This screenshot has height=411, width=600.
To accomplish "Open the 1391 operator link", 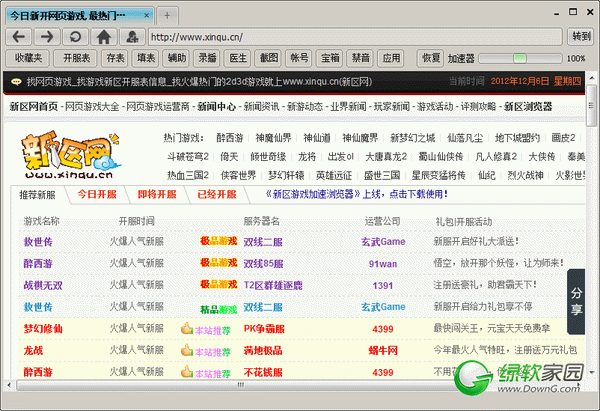I will tap(383, 285).
